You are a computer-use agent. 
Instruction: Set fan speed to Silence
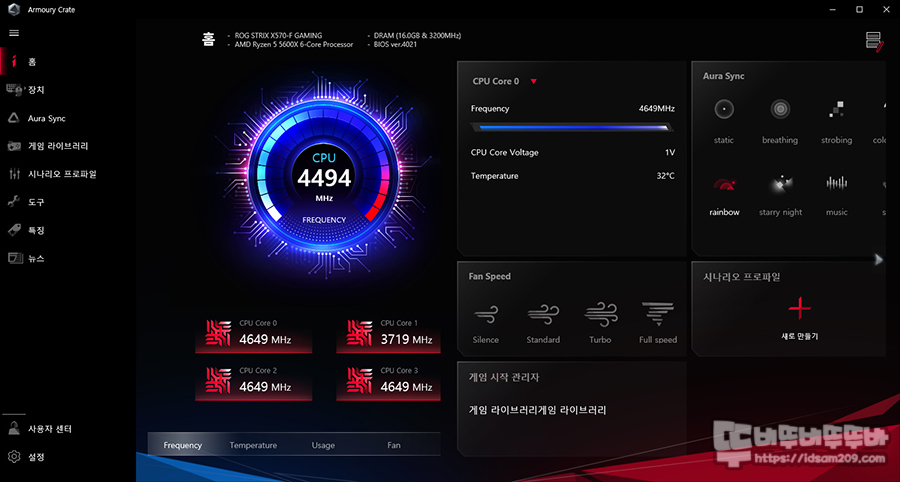(x=486, y=322)
